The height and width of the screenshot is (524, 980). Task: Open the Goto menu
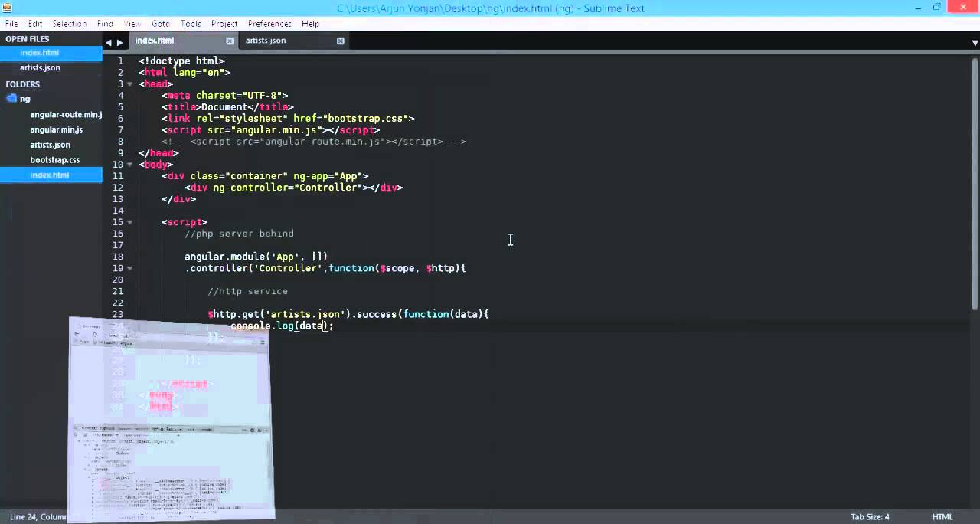[x=161, y=24]
